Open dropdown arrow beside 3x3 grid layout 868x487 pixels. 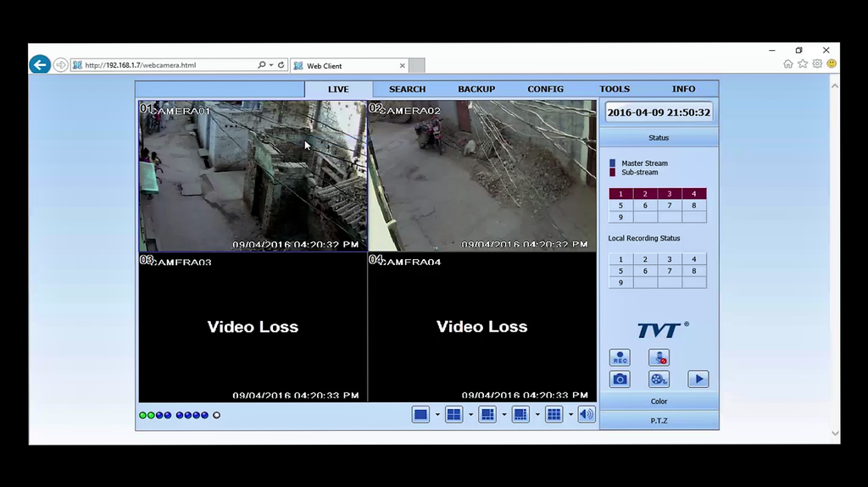[x=570, y=415]
